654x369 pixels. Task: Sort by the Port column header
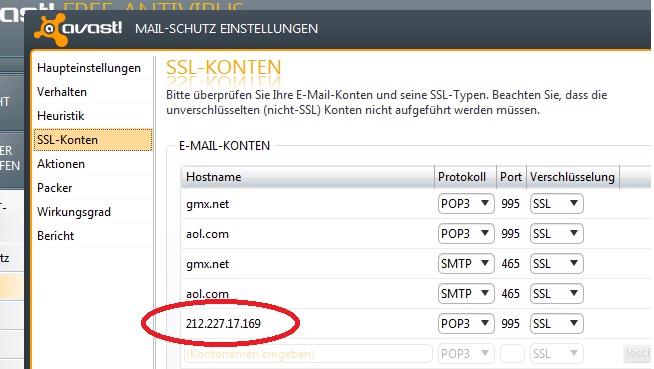pyautogui.click(x=511, y=177)
